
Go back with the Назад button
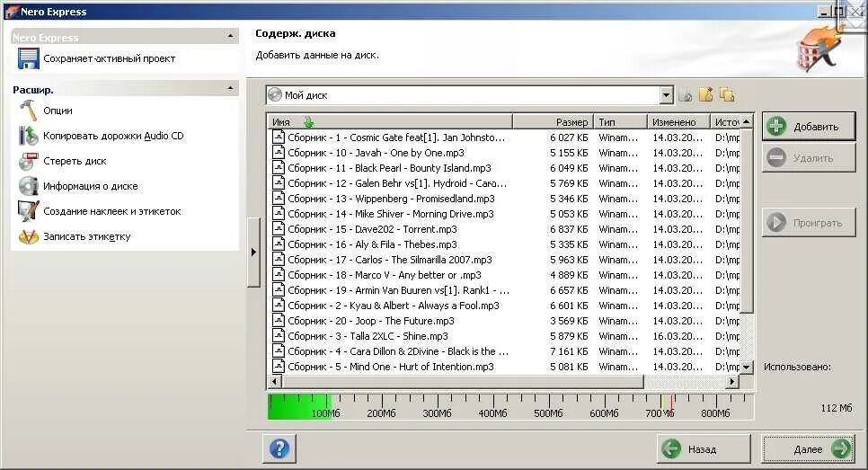[x=704, y=449]
